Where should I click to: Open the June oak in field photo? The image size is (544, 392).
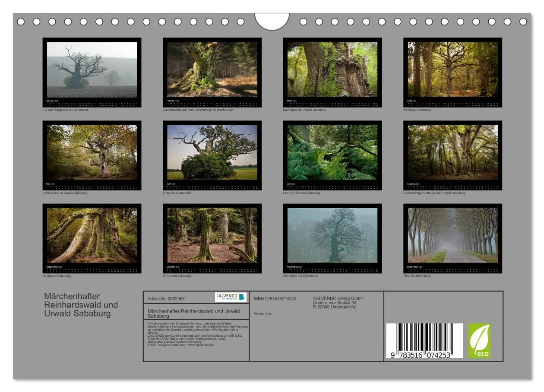coord(212,152)
